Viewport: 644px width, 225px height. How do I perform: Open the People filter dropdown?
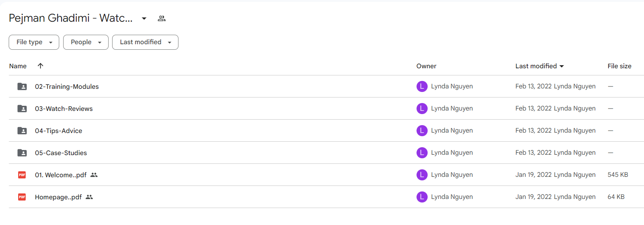[x=86, y=42]
